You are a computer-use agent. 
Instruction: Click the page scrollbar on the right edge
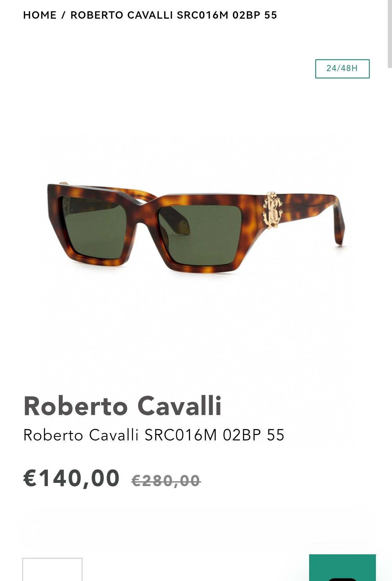click(x=390, y=34)
